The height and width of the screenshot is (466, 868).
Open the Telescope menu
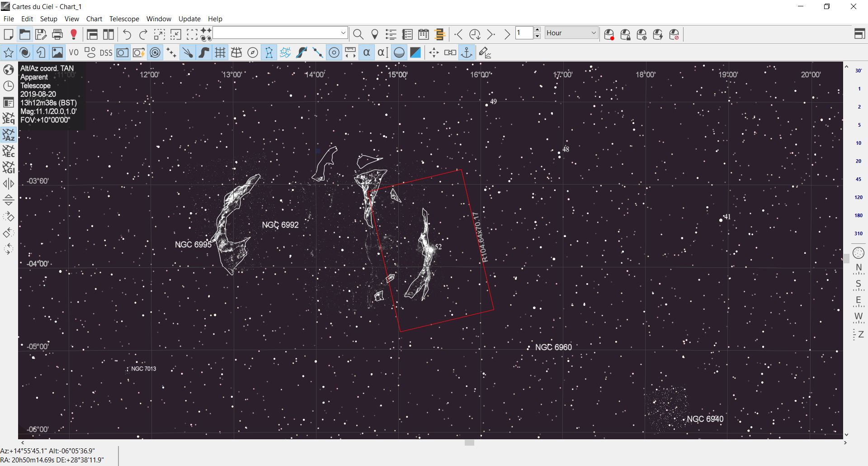tap(124, 19)
